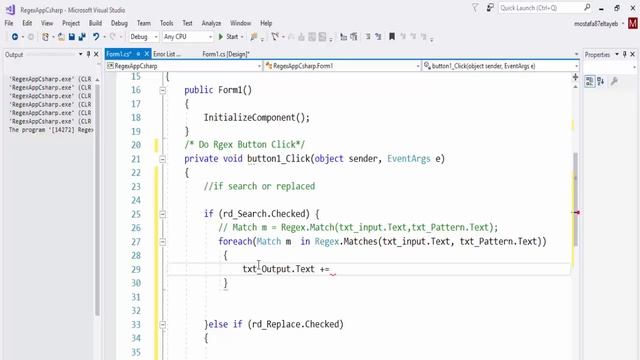Collapse the foreach block at line 27
Screen dimensions: 640x360
[162, 242]
